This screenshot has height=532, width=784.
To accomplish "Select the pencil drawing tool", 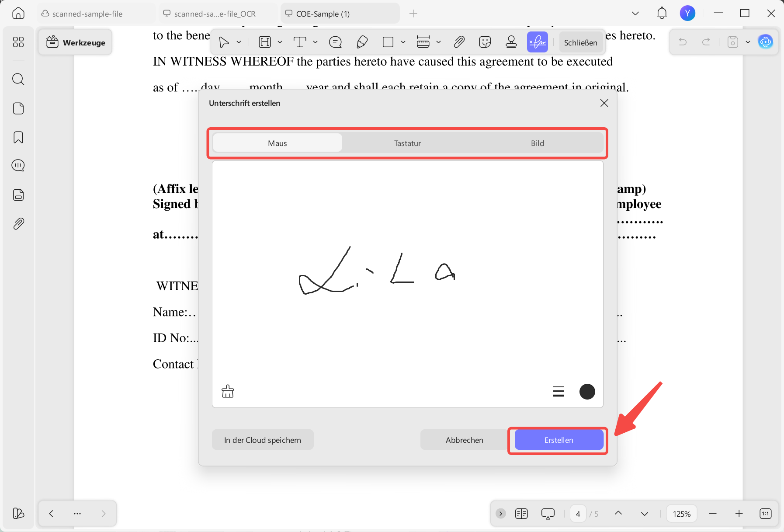I will point(362,42).
